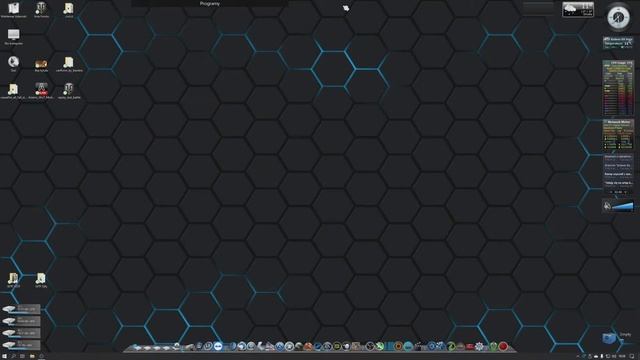Image resolution: width=640 pixels, height=360 pixels.
Task: Open taskbar search magnifier
Action: [x=13, y=356]
